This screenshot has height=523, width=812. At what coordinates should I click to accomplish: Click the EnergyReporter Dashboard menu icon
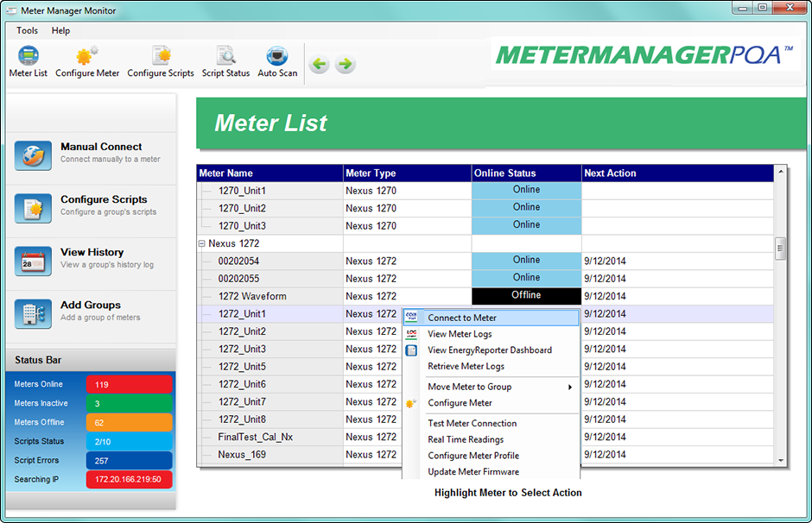(411, 350)
